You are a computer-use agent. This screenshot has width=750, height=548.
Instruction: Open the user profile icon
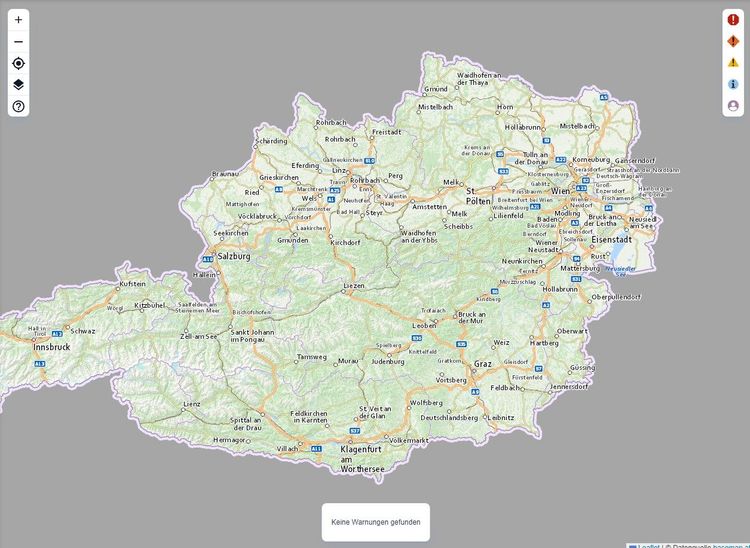tap(733, 105)
